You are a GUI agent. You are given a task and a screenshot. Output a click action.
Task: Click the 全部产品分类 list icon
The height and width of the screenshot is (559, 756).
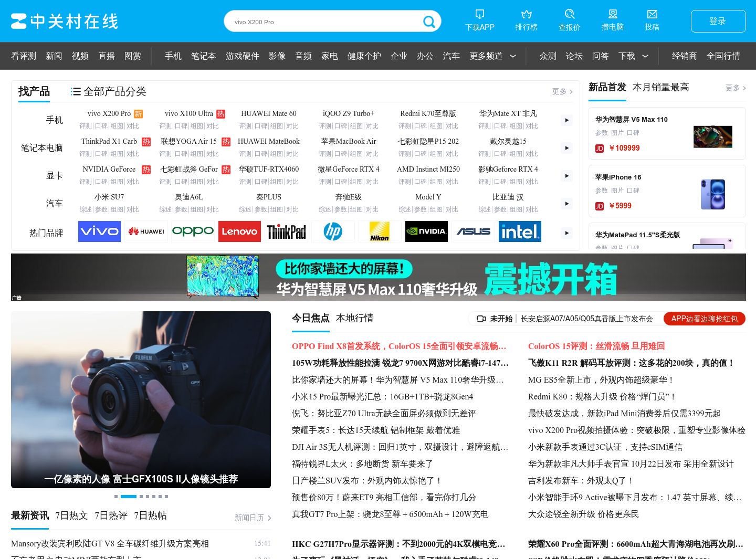coord(76,92)
